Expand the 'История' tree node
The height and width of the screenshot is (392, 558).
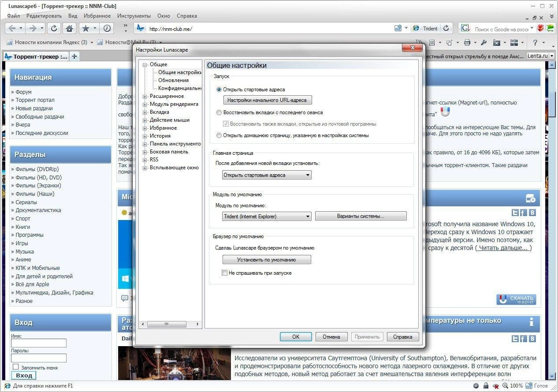tap(145, 136)
